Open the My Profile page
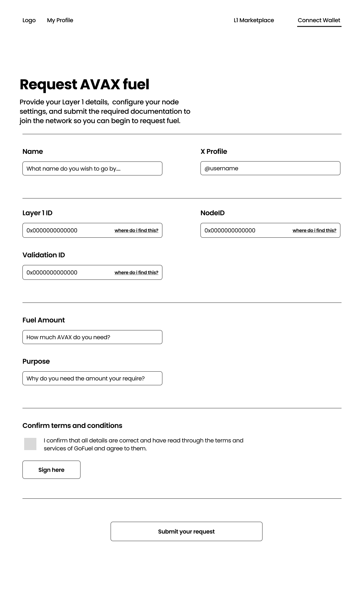This screenshot has width=364, height=615. pyautogui.click(x=60, y=20)
